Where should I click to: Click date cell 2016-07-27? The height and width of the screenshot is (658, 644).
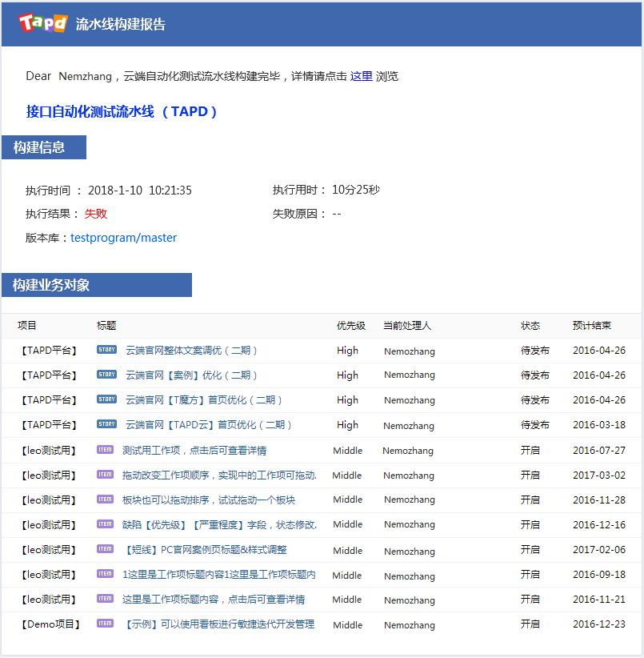click(x=599, y=451)
